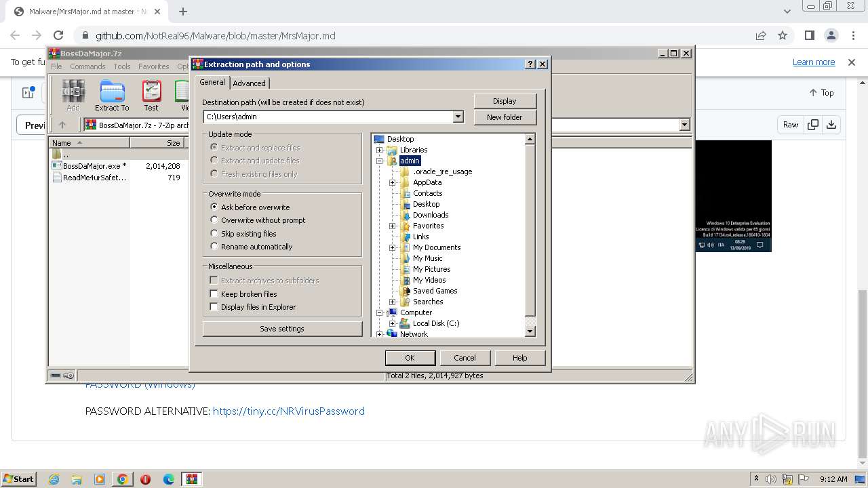Switch to the Advanced tab
The image size is (868, 488).
(x=249, y=83)
